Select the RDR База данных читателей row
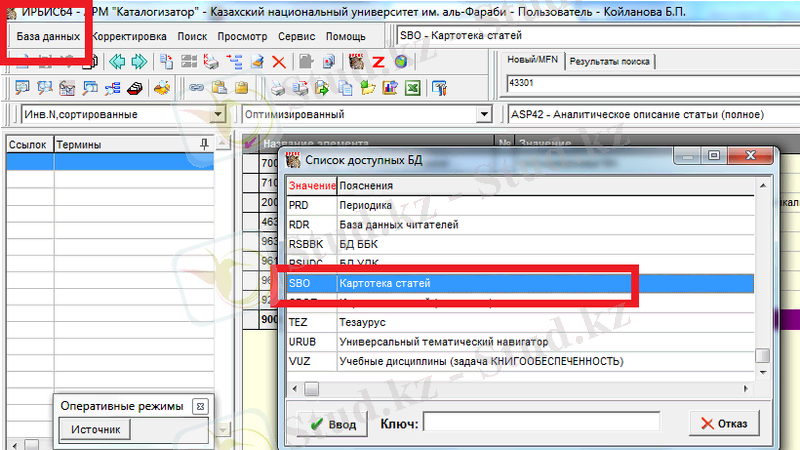 [520, 224]
